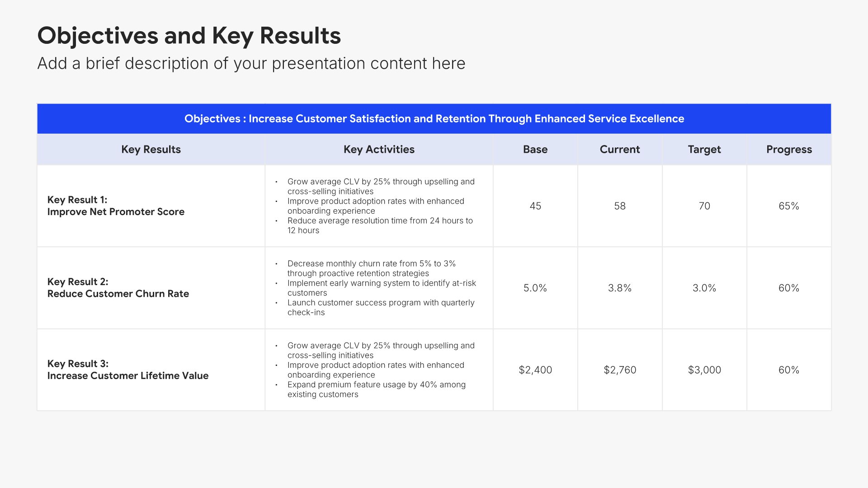Select the 'Expand premium feature usage' bullet
Screen dimensions: 868x488
coord(376,389)
